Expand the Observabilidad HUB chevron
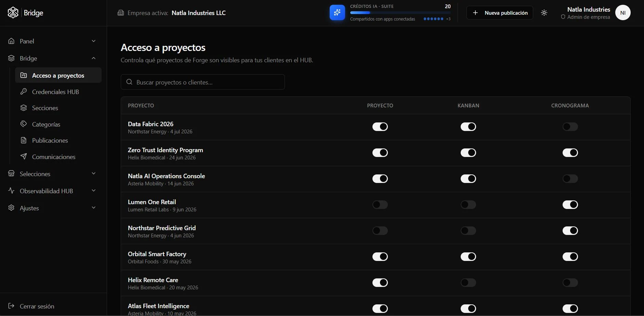 point(94,190)
